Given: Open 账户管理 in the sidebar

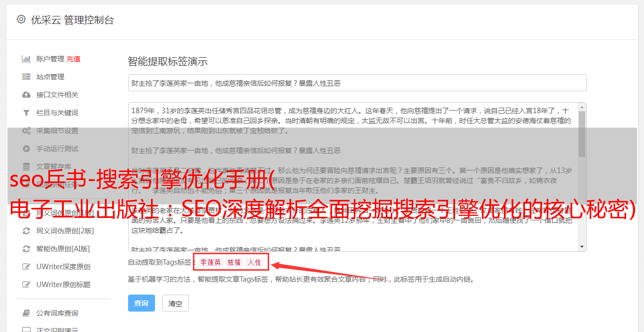Looking at the screenshot, I should tap(50, 59).
